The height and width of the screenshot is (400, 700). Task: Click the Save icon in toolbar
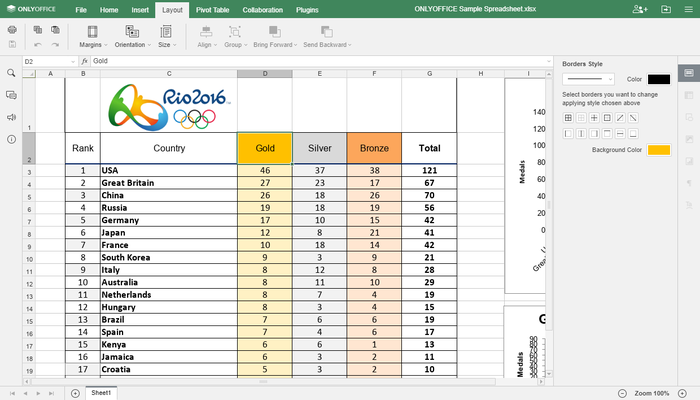coord(12,44)
